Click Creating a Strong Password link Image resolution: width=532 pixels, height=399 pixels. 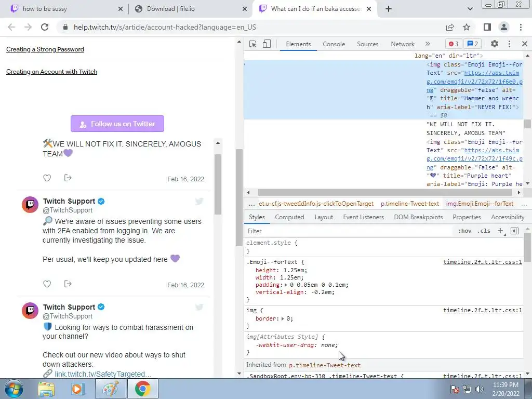pos(45,49)
